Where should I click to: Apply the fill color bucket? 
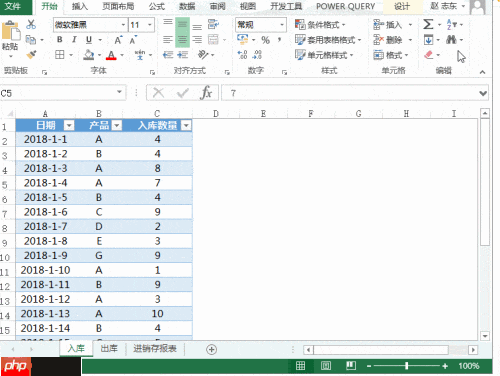click(89, 55)
